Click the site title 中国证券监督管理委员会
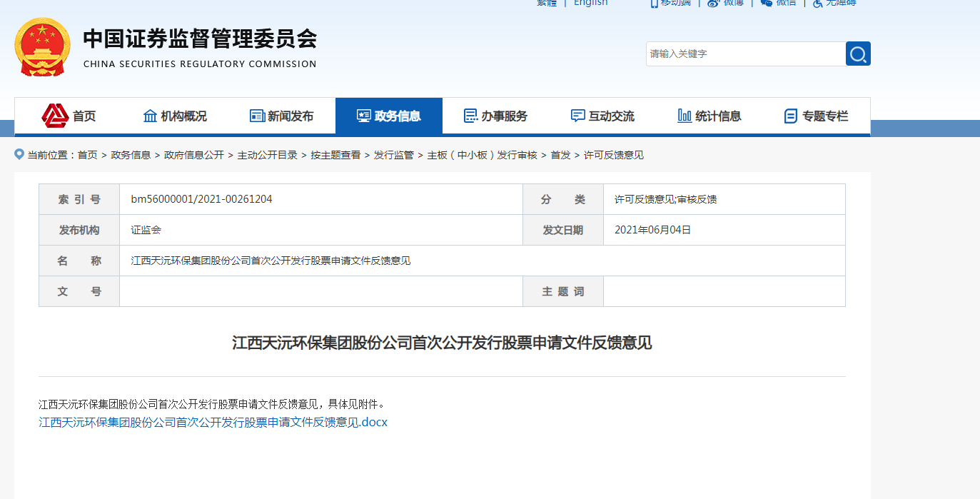This screenshot has width=980, height=499. tap(200, 39)
